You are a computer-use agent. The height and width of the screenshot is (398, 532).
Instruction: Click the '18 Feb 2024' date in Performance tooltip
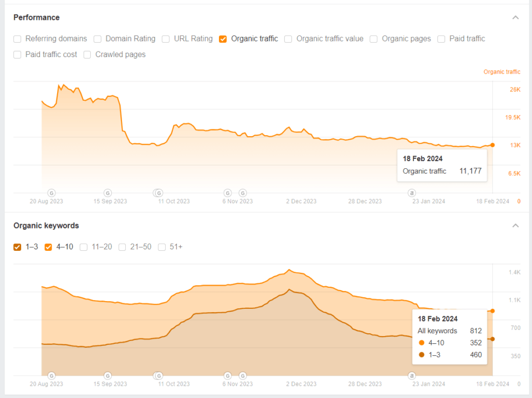point(422,159)
